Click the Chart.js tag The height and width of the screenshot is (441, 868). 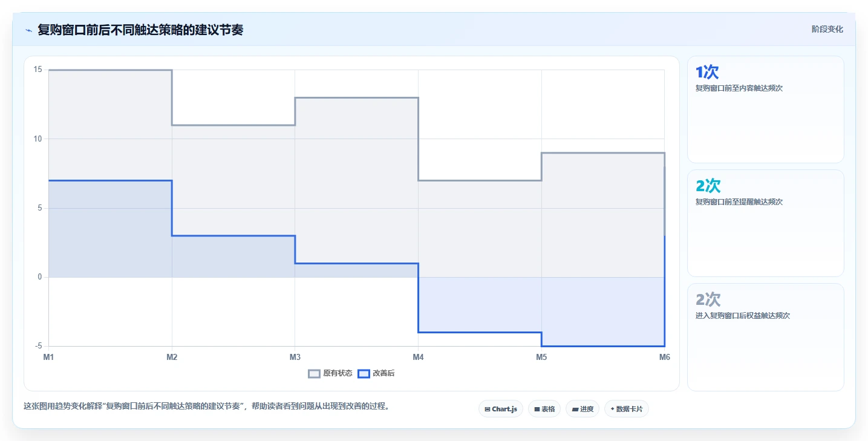click(501, 409)
